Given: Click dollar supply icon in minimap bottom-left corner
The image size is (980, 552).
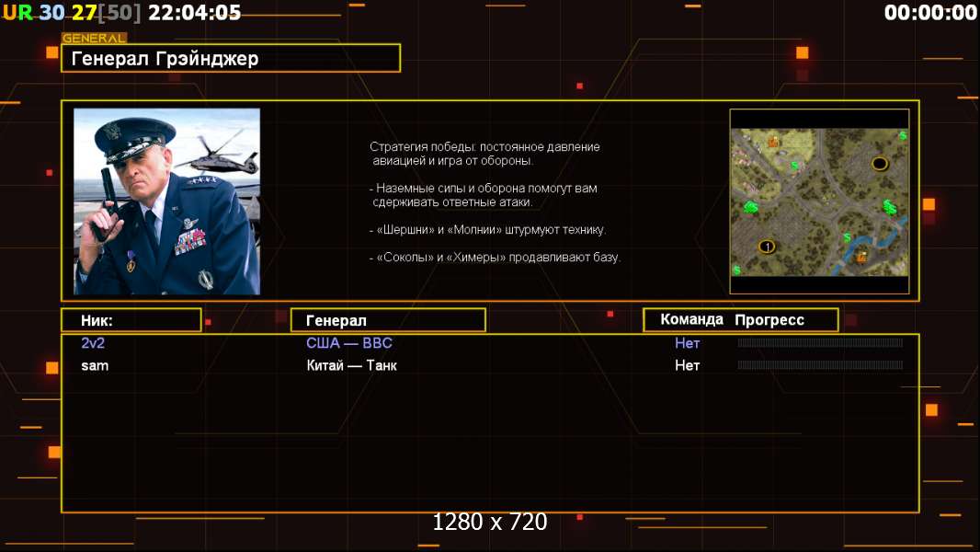Looking at the screenshot, I should point(736,270).
